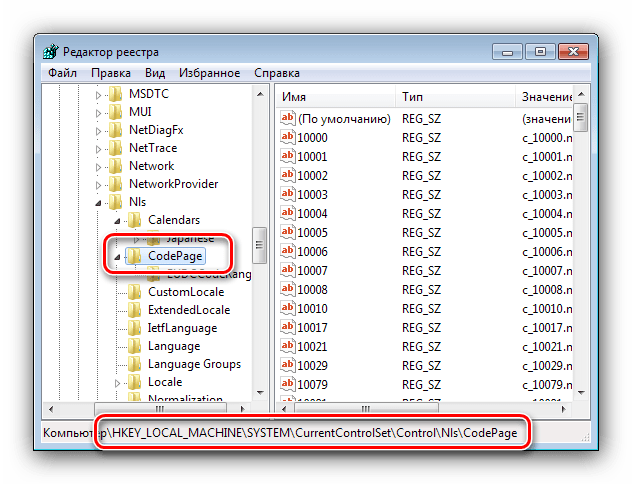Click the values list scroll-down arrow
This screenshot has width=632, height=484.
[581, 392]
